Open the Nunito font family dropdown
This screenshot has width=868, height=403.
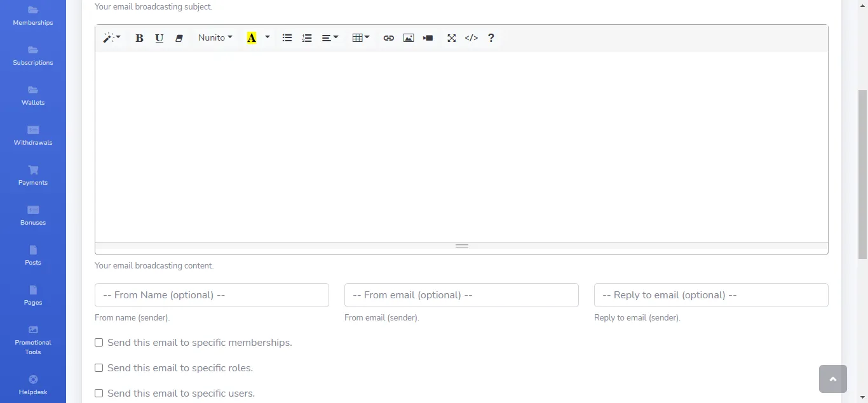215,37
